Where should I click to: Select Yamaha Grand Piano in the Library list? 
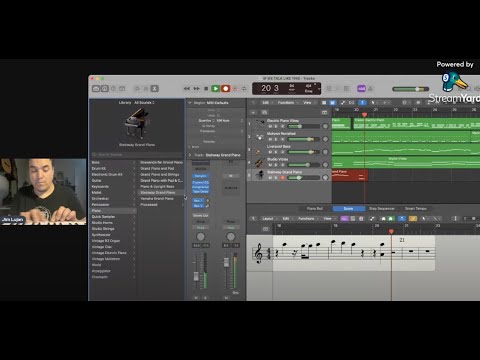(157, 199)
